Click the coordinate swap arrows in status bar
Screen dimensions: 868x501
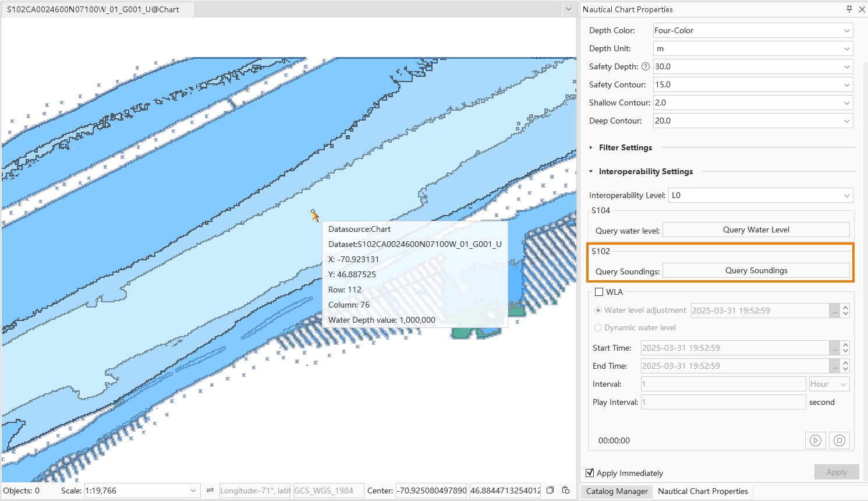coord(210,491)
